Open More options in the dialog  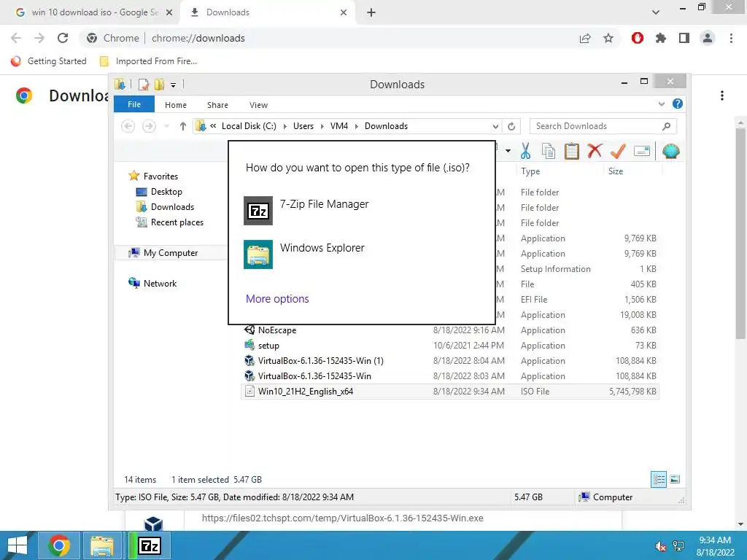pos(277,298)
